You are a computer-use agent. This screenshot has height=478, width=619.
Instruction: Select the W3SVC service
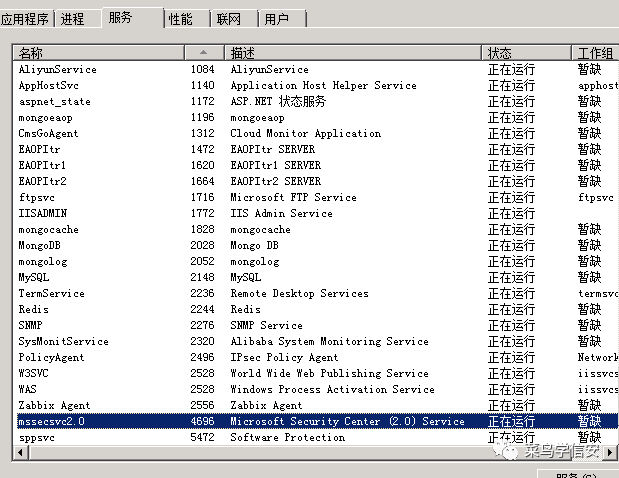click(33, 373)
